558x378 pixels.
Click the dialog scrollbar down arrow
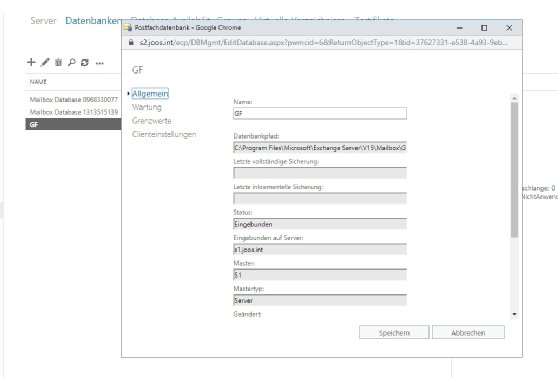click(514, 314)
